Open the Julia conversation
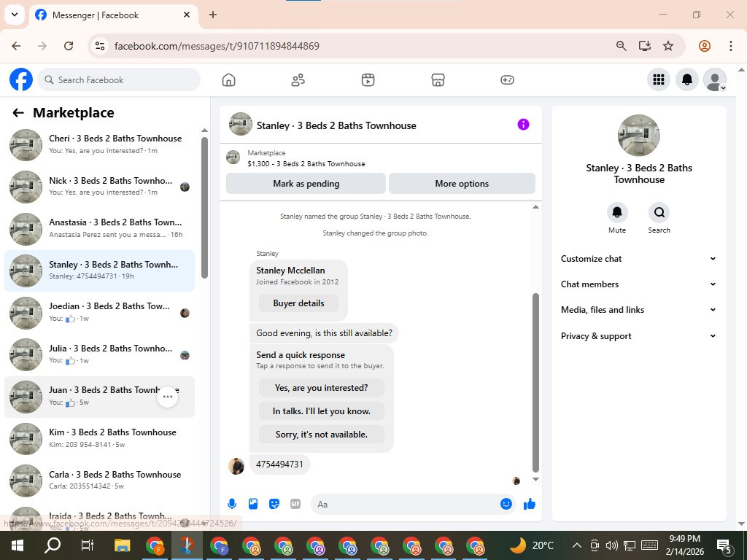This screenshot has height=560, width=747. [x=99, y=354]
